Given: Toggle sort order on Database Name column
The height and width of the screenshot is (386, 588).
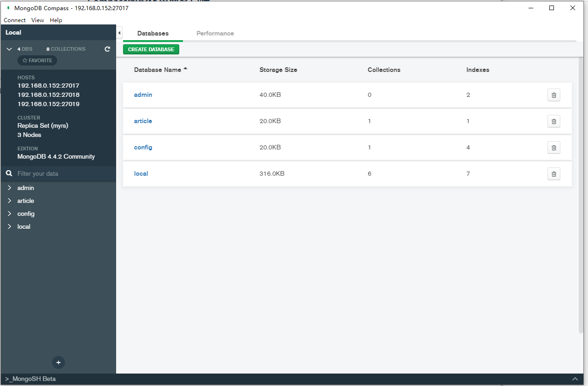Looking at the screenshot, I should pyautogui.click(x=160, y=70).
